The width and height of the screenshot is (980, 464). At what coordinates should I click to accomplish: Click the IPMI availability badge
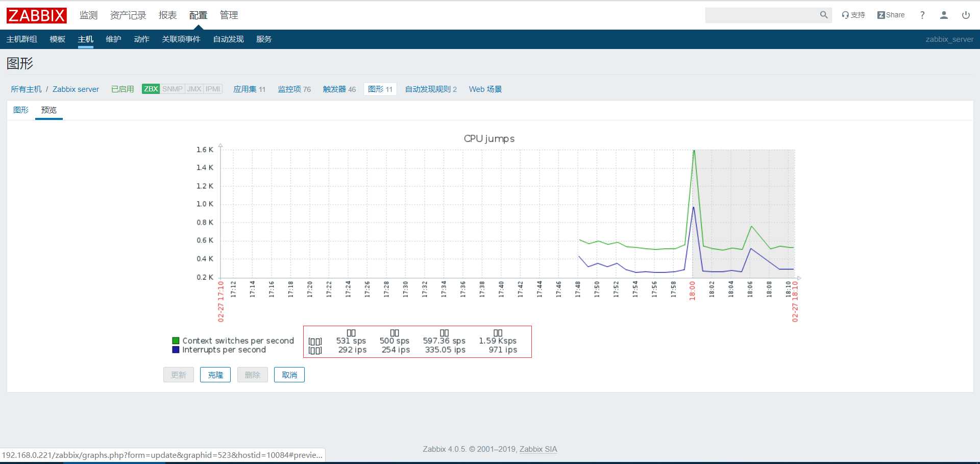(x=213, y=89)
